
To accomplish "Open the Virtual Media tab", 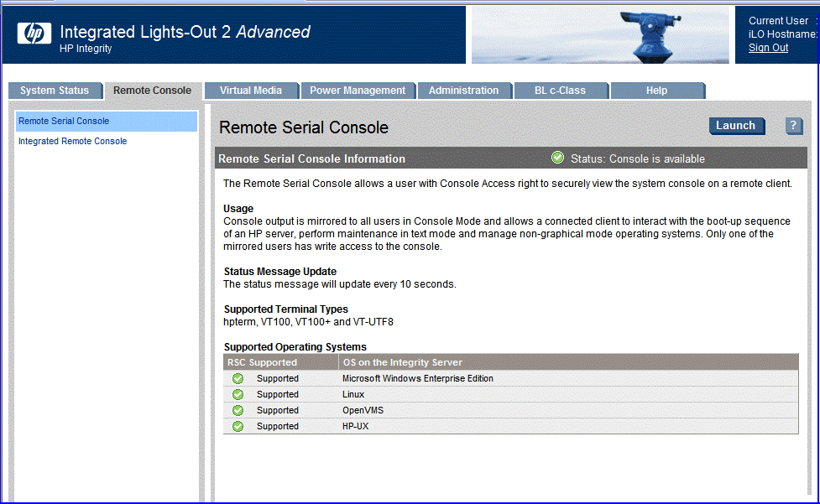I will click(x=251, y=91).
